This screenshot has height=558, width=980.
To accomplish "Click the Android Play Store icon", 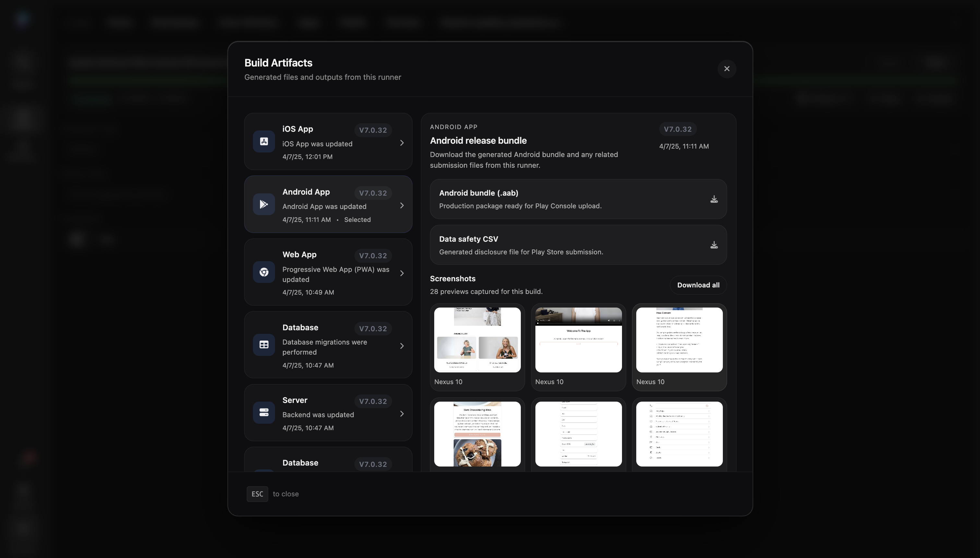I will tap(264, 204).
